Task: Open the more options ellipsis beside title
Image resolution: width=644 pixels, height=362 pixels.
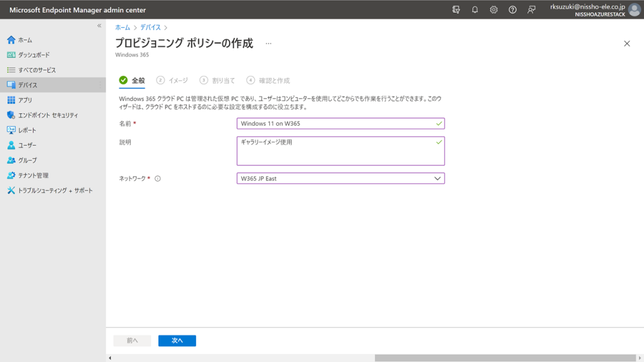Action: click(269, 43)
